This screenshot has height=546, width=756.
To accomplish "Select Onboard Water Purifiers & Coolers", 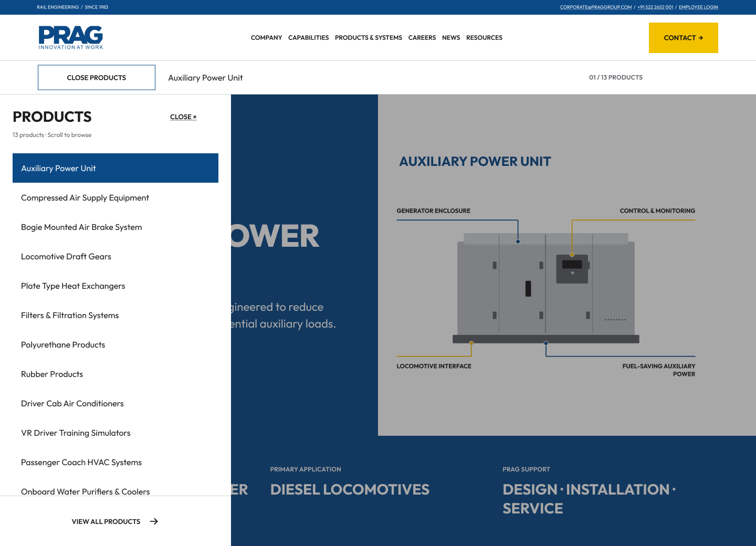I will [115, 488].
